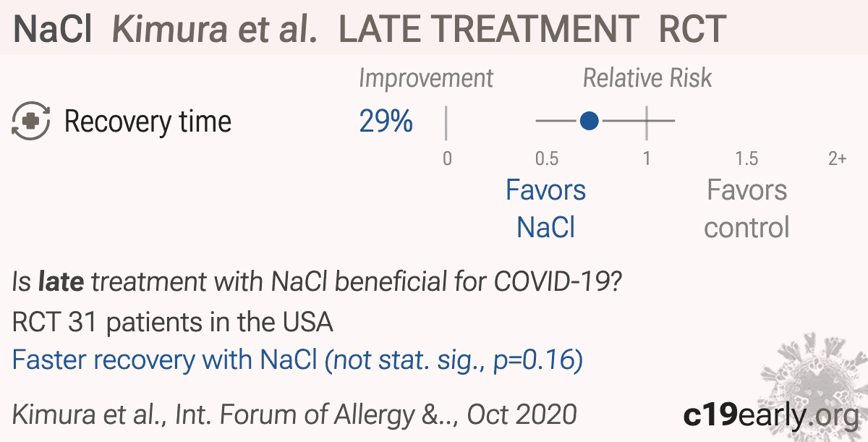Image resolution: width=868 pixels, height=442 pixels.
Task: Click the 'Favors control' label
Action: [x=746, y=208]
